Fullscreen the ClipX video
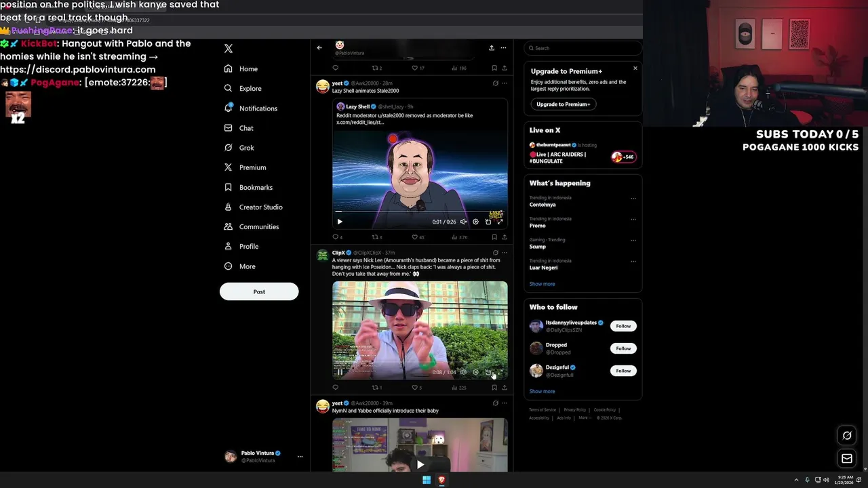Screen dimensions: 868x488 [x=500, y=371]
